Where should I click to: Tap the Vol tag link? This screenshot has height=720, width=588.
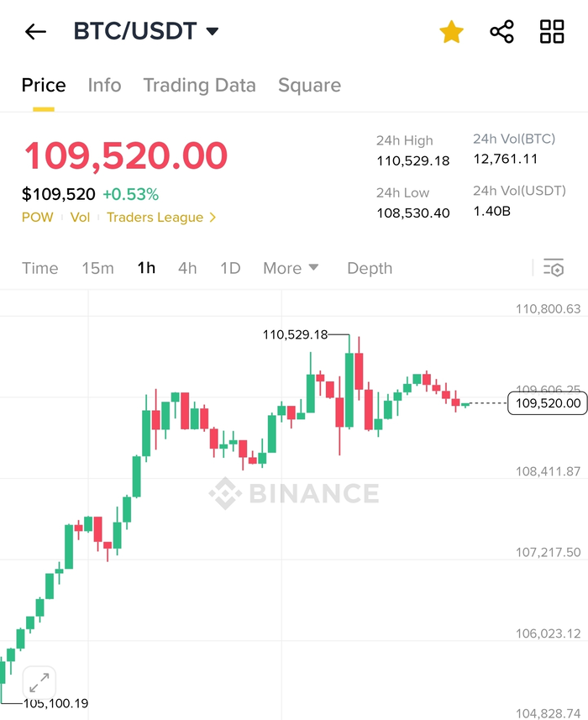80,218
